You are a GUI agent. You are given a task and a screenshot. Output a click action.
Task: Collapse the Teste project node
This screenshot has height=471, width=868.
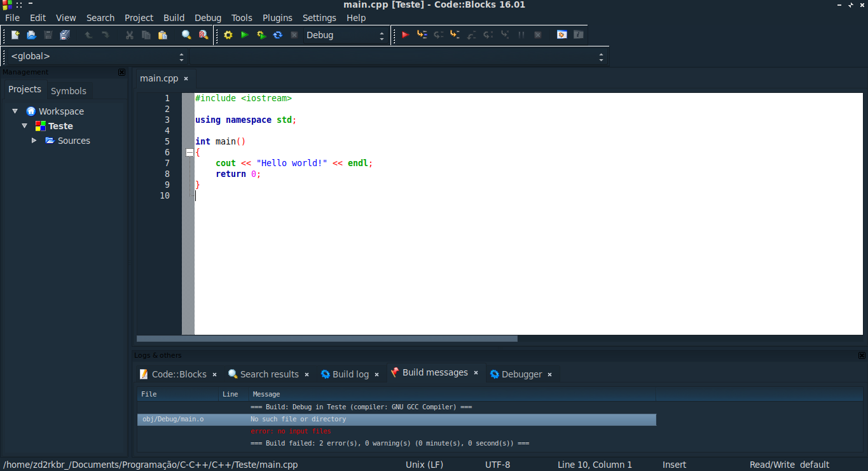24,126
